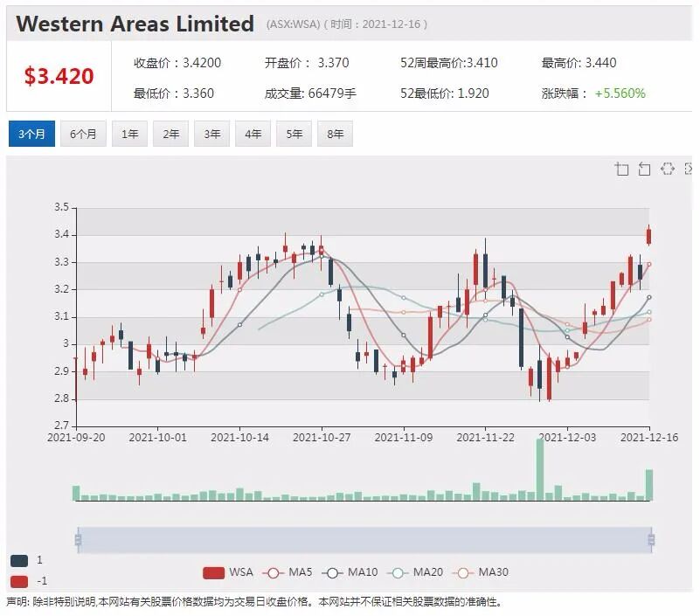This screenshot has height=616, width=700.
Task: Click the 最低价：3.360 value
Action: [174, 93]
